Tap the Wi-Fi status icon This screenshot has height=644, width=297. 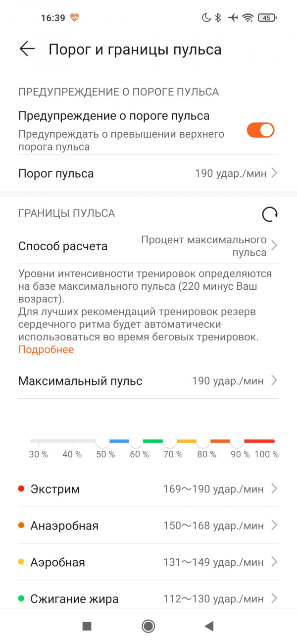[x=247, y=18]
